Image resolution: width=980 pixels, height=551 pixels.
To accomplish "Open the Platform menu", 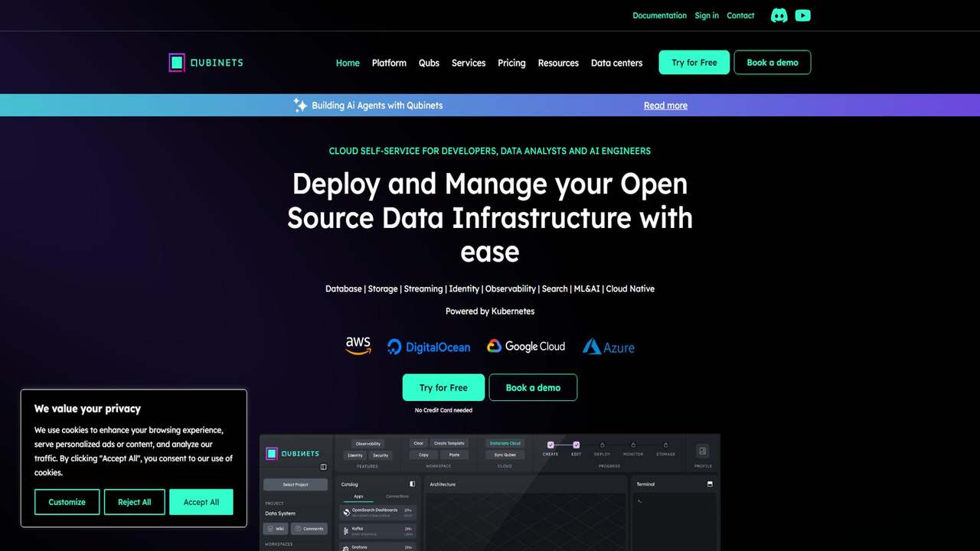I will coord(389,63).
